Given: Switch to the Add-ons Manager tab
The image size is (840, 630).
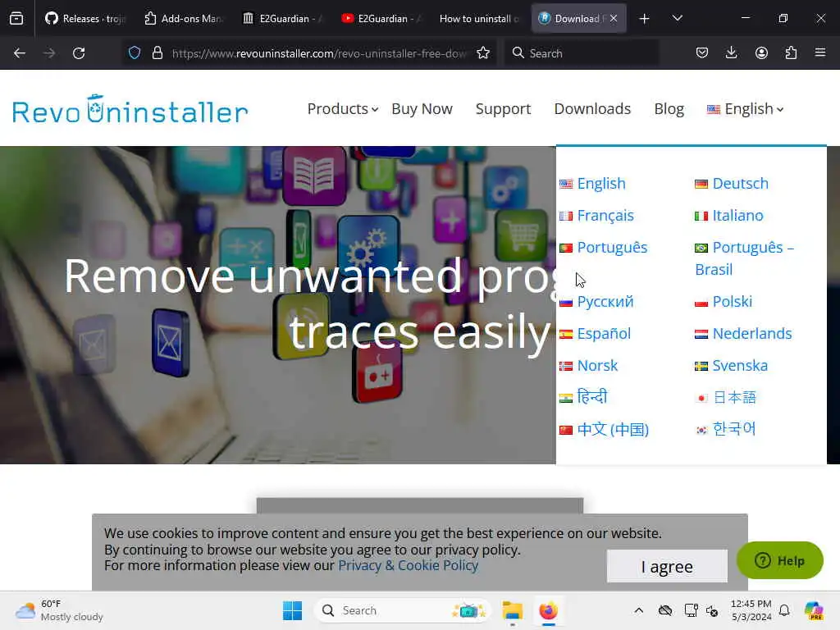Looking at the screenshot, I should coord(183,18).
